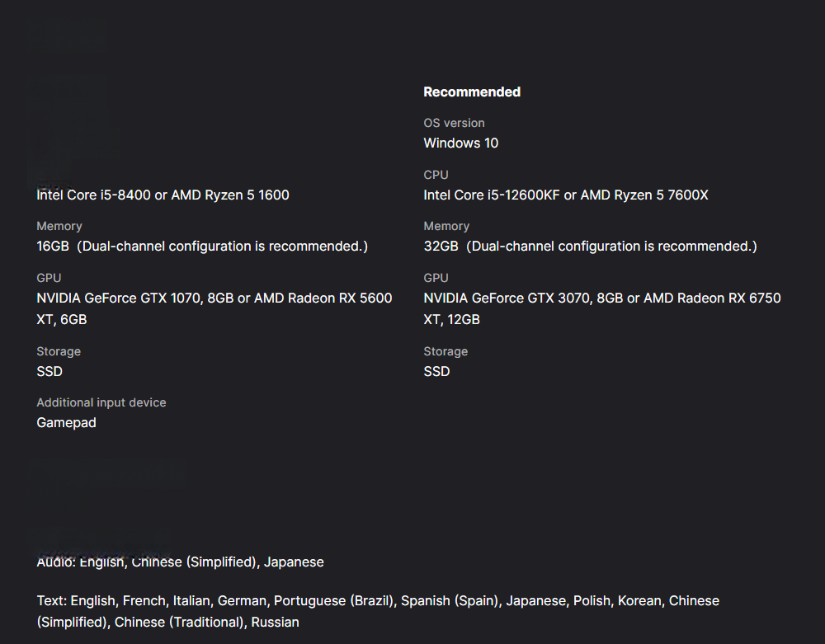
Task: Select the OS version label
Action: [x=454, y=123]
